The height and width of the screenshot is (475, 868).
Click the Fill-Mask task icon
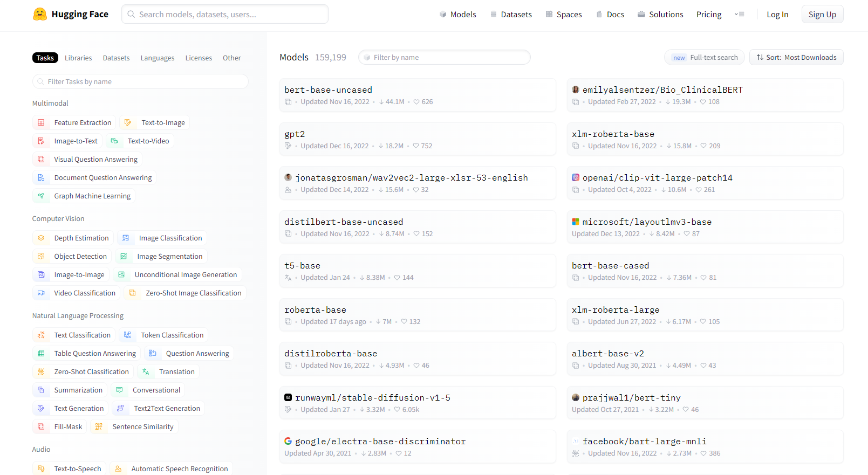pyautogui.click(x=41, y=427)
